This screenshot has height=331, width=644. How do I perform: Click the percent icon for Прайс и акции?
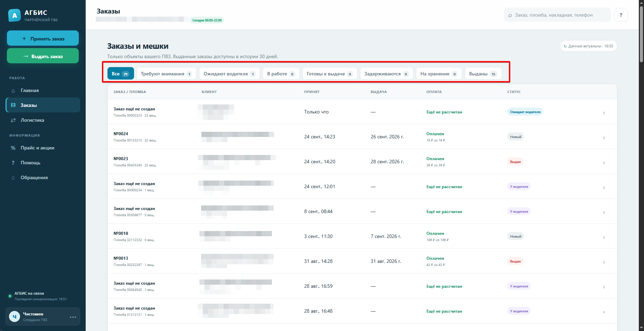click(x=13, y=148)
